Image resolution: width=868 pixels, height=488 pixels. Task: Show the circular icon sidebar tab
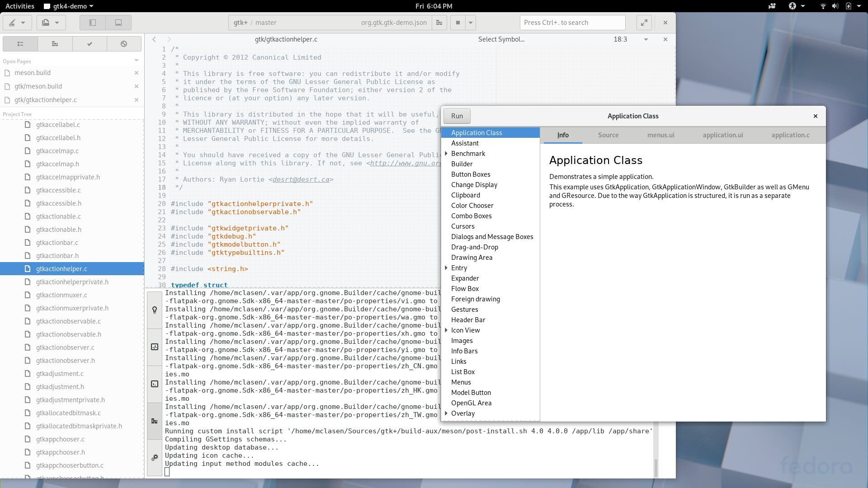point(124,44)
